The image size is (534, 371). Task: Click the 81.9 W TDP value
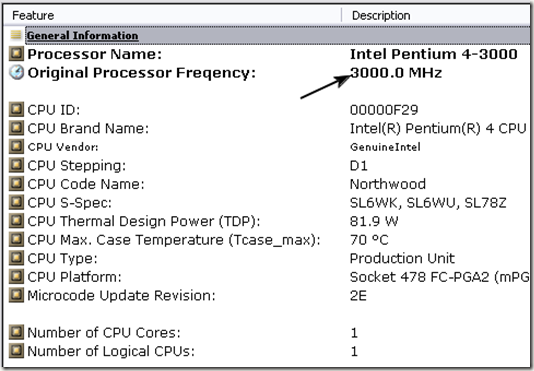coord(374,221)
